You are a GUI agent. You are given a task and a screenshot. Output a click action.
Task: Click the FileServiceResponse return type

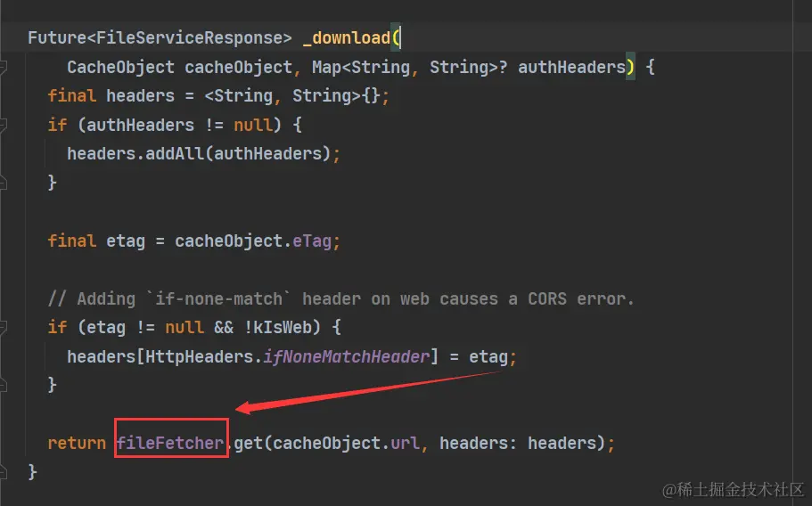188,37
